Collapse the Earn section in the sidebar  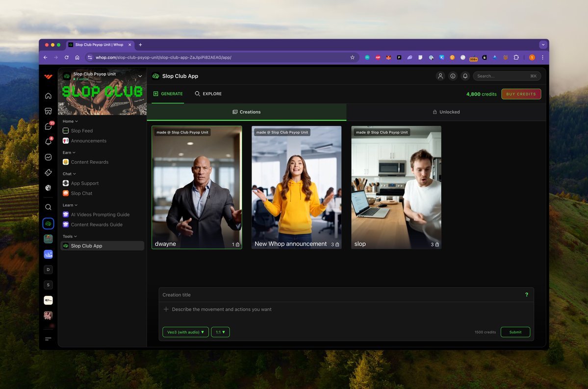click(69, 152)
